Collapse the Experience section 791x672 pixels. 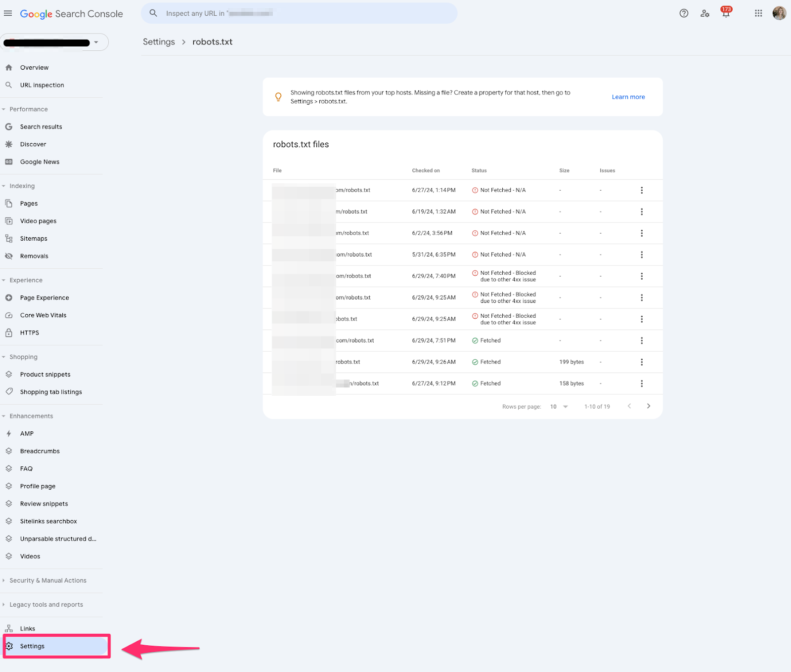pyautogui.click(x=3, y=280)
